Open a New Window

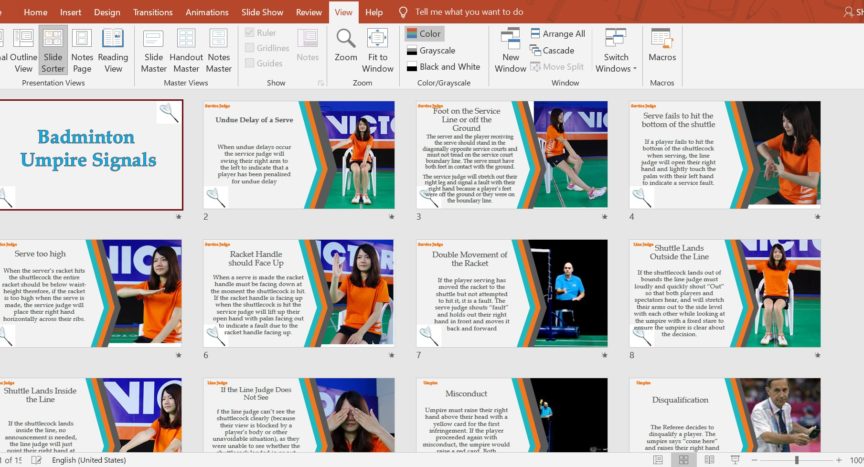510,50
